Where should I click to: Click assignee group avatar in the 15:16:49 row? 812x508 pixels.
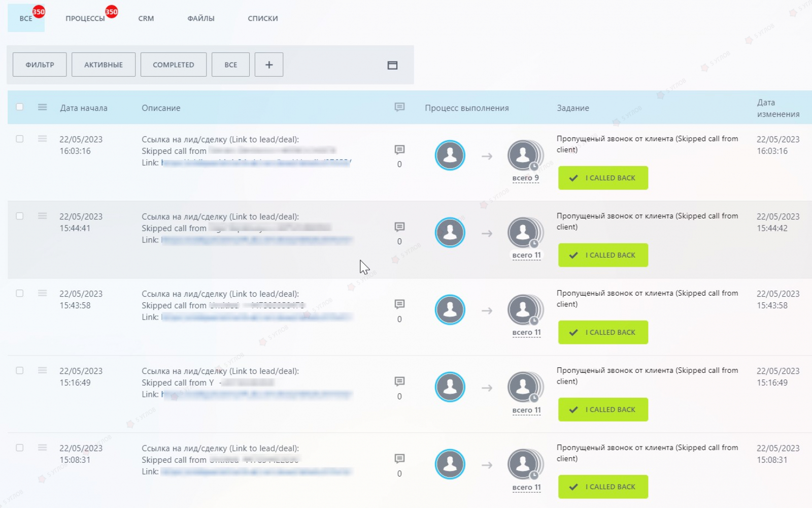(x=524, y=387)
